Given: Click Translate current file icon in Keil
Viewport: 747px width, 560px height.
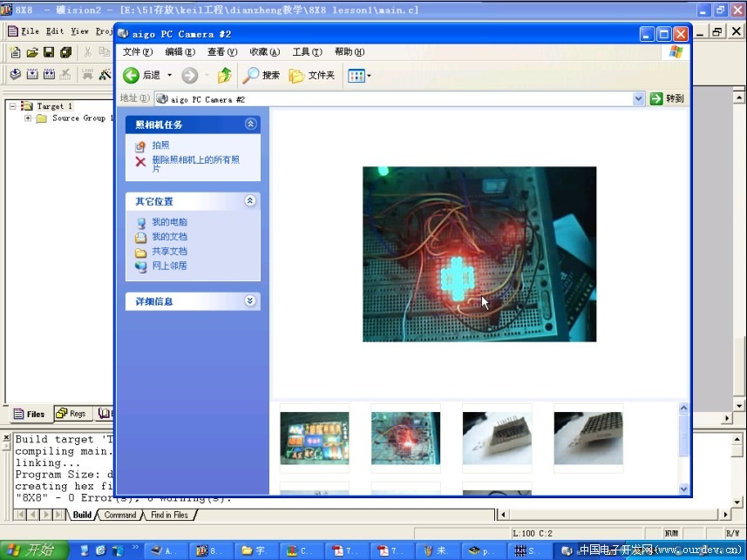Looking at the screenshot, I should click(15, 74).
